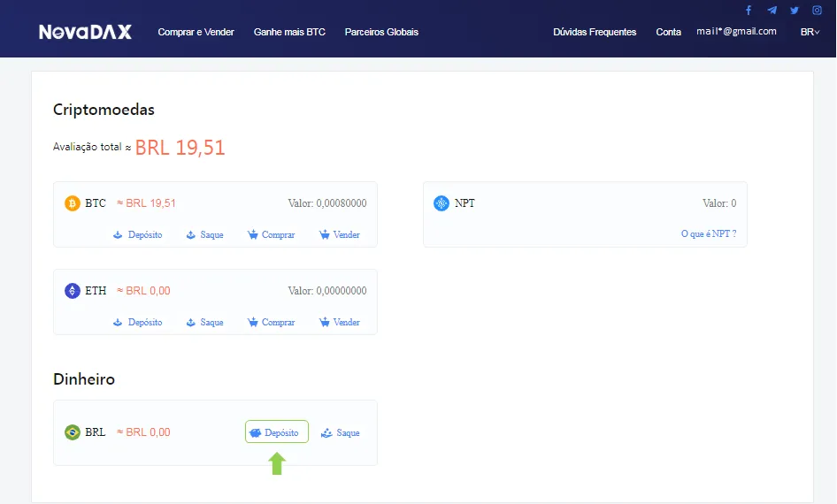
Task: Open the mail*@gmail.com account menu
Action: pyautogui.click(x=736, y=32)
